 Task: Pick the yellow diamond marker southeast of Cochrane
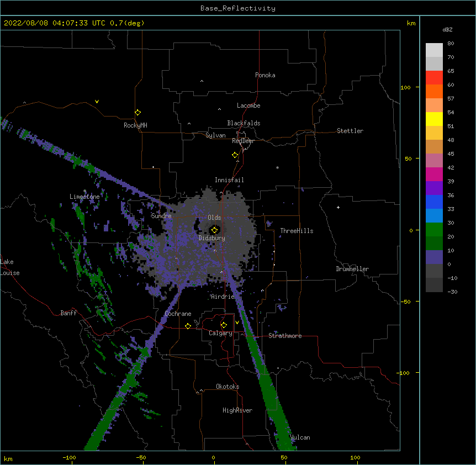click(x=188, y=326)
